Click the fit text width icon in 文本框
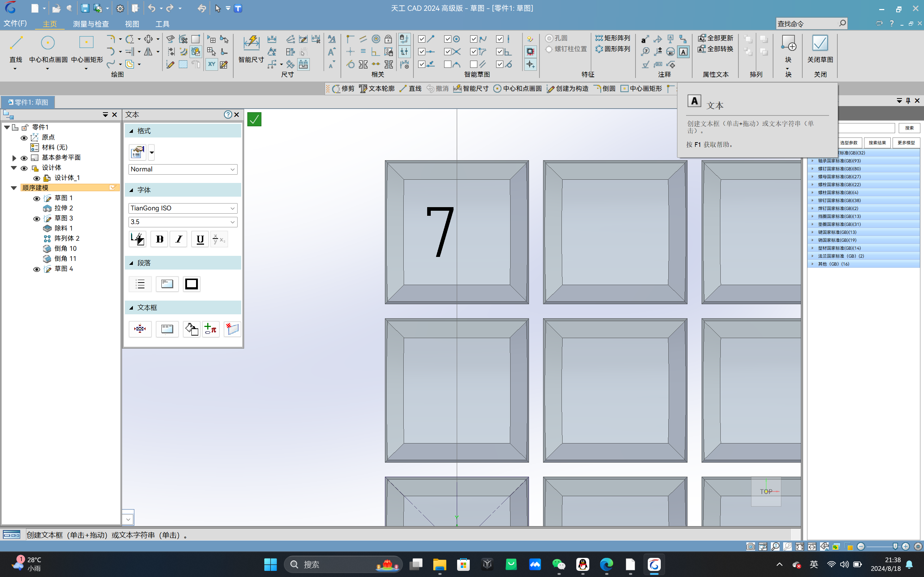This screenshot has width=924, height=577. pos(140,329)
